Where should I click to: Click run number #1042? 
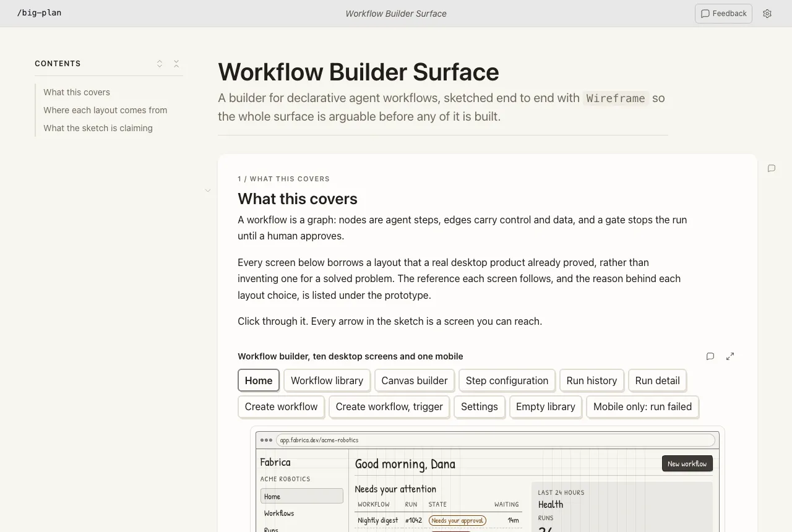tap(413, 521)
